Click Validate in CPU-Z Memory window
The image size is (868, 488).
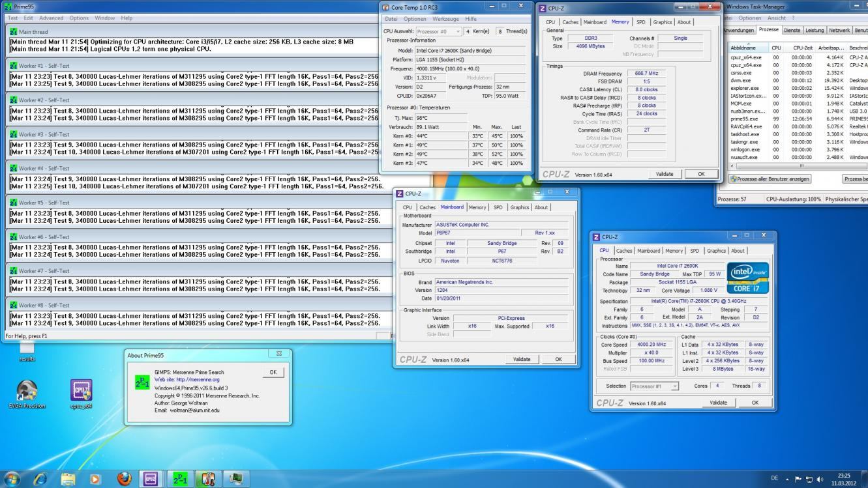coord(665,174)
